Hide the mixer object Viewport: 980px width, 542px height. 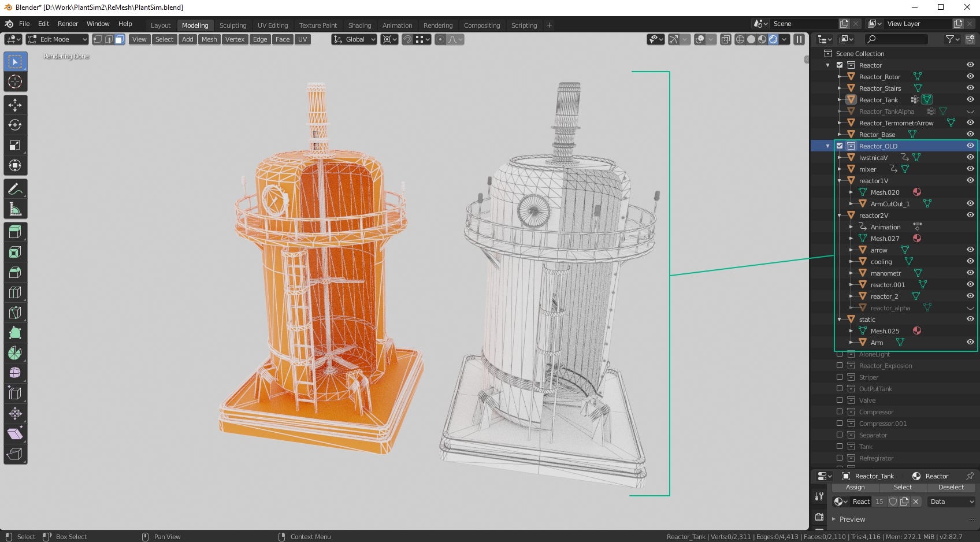pyautogui.click(x=970, y=169)
